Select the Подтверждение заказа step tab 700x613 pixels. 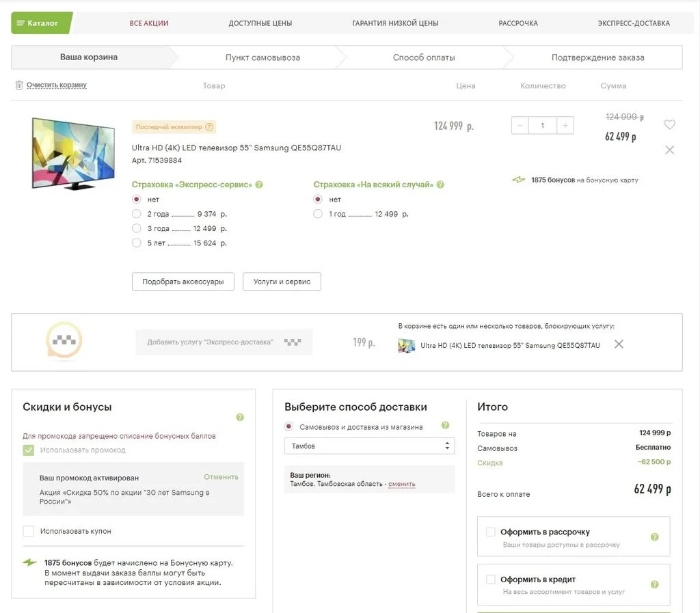[x=597, y=57]
